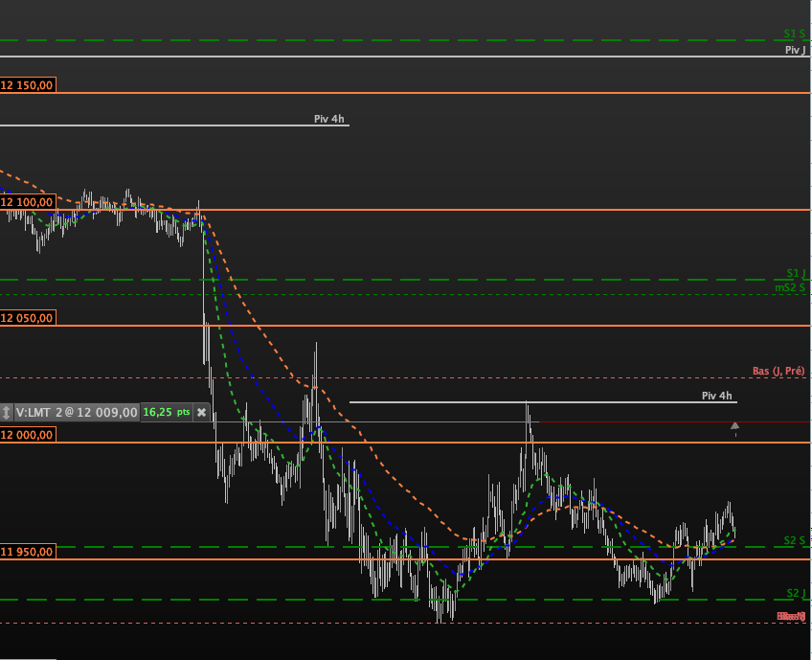Click the upper Piv 4h label above 12 100
The height and width of the screenshot is (660, 812).
[x=328, y=119]
